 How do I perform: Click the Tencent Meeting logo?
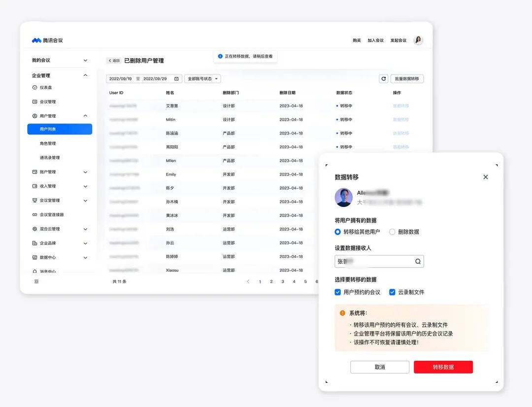tap(47, 40)
